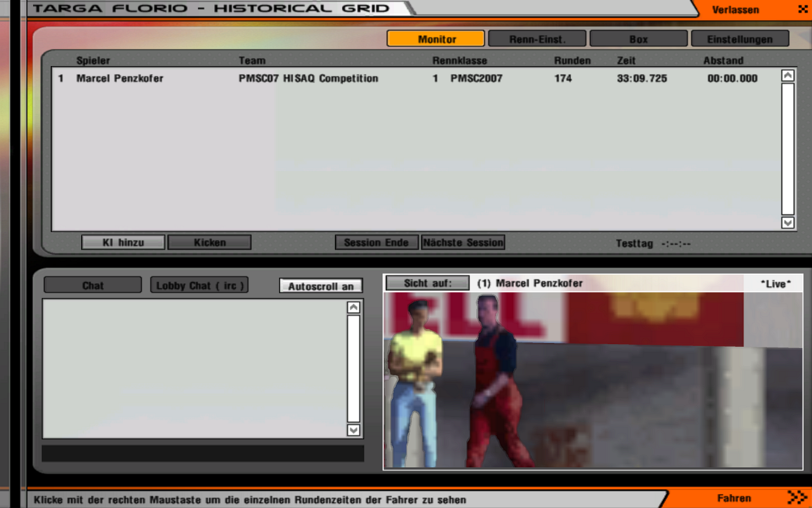Click the Fahren double-arrow icon
Viewport: 812px width, 508px height.
point(797,497)
